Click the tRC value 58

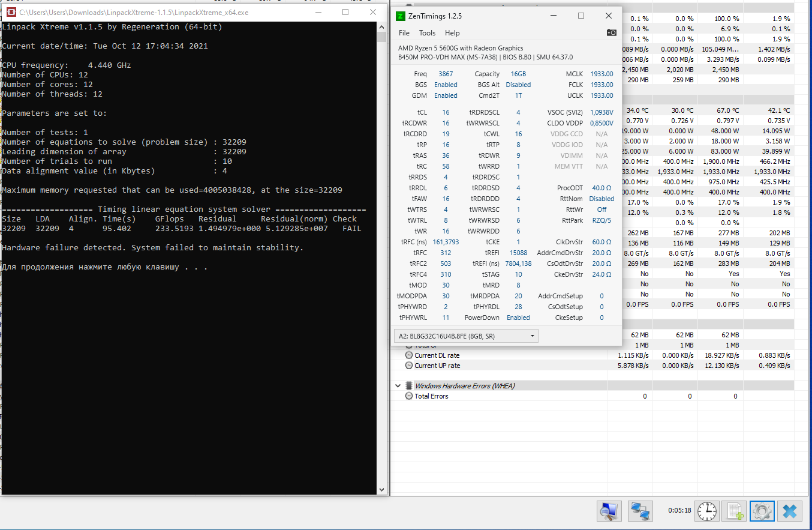(x=446, y=166)
